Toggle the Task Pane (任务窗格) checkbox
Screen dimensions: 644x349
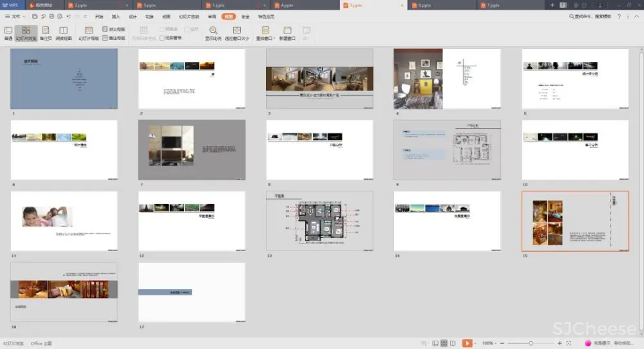point(162,38)
